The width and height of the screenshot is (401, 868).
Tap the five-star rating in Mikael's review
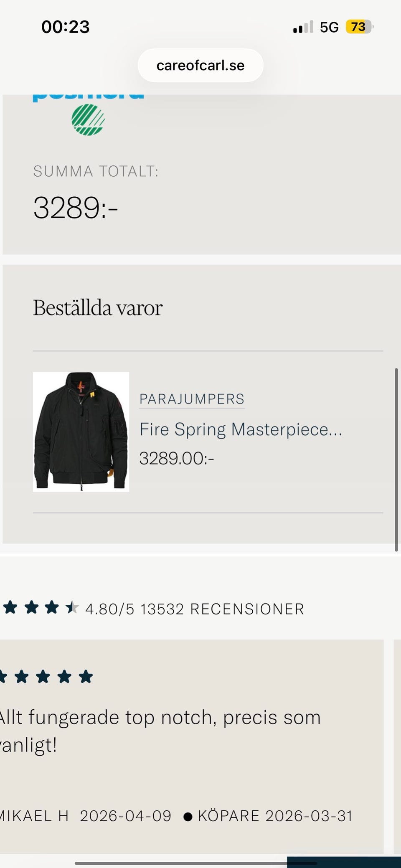[x=45, y=676]
